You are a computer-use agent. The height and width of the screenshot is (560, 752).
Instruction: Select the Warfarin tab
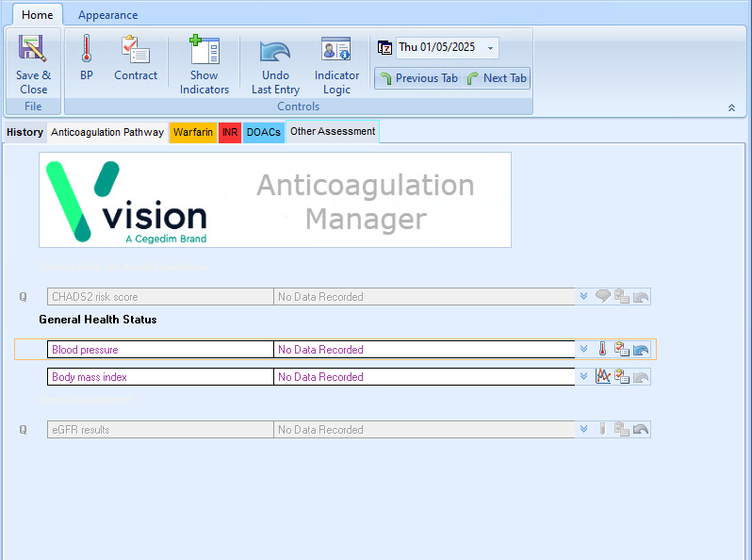pyautogui.click(x=193, y=132)
